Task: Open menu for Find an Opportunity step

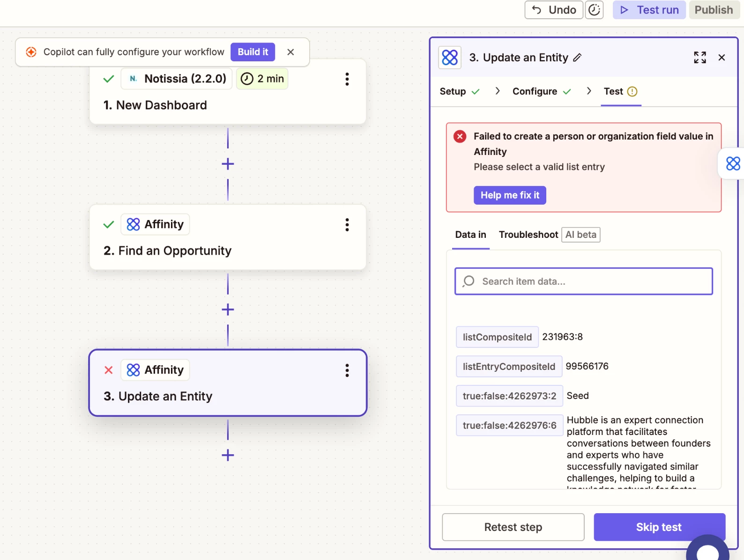Action: 347,225
